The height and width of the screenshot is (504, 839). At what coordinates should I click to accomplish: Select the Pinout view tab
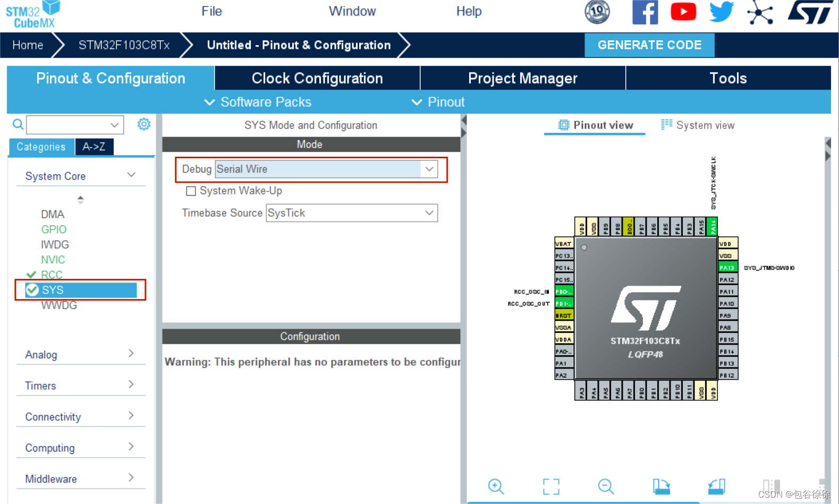(x=595, y=125)
